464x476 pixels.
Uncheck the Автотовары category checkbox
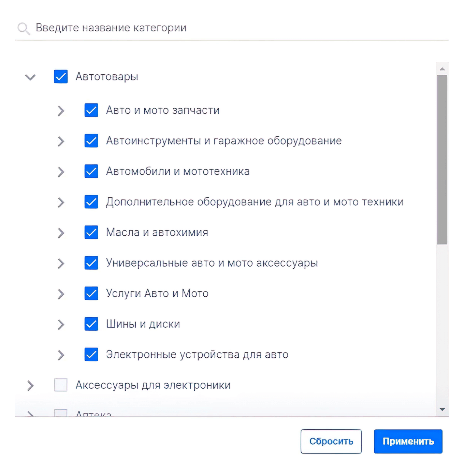click(x=61, y=77)
